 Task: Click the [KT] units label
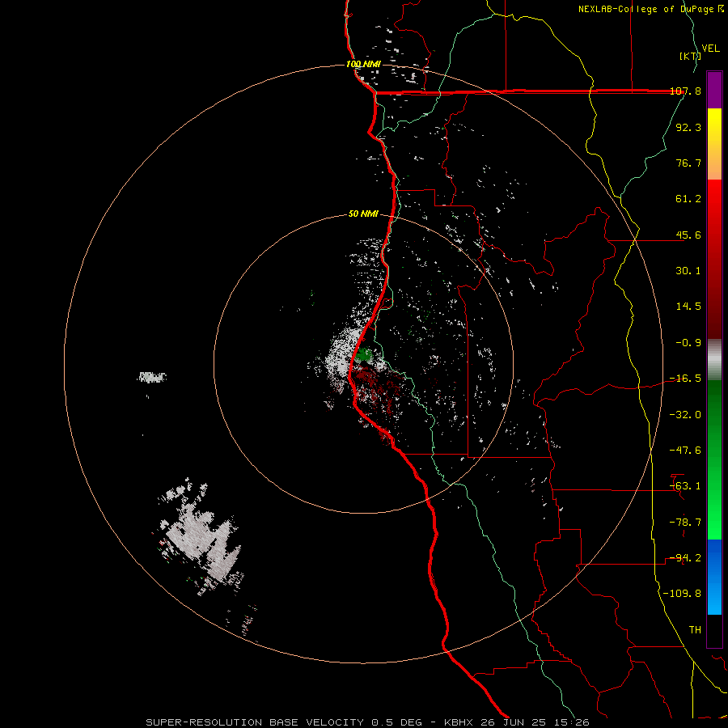690,56
